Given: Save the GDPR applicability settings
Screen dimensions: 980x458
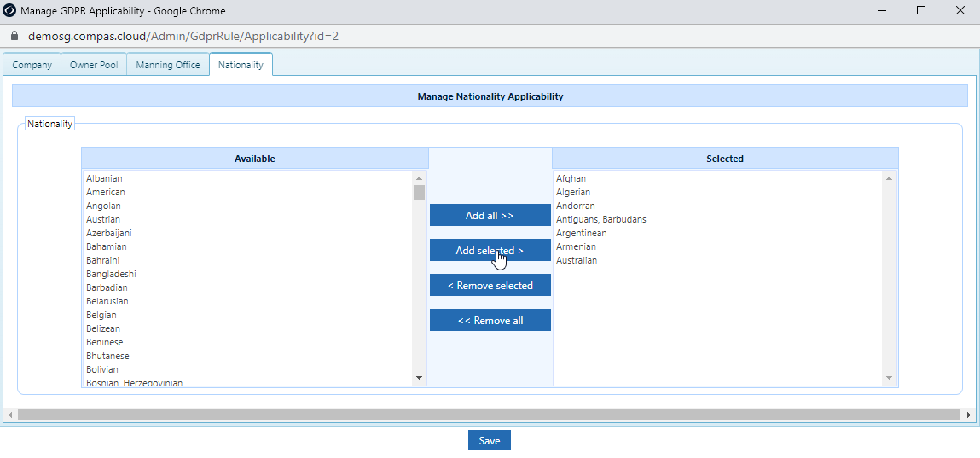Looking at the screenshot, I should (x=490, y=440).
